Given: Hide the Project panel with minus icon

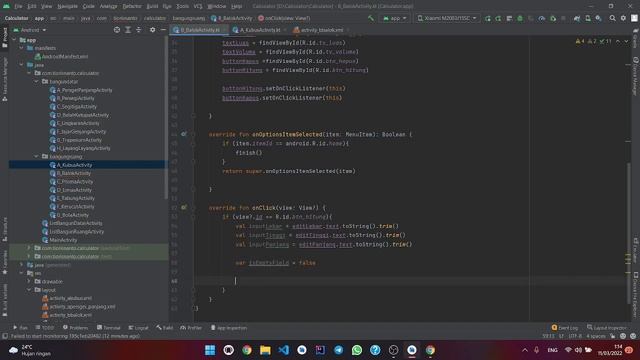Looking at the screenshot, I should click(163, 30).
